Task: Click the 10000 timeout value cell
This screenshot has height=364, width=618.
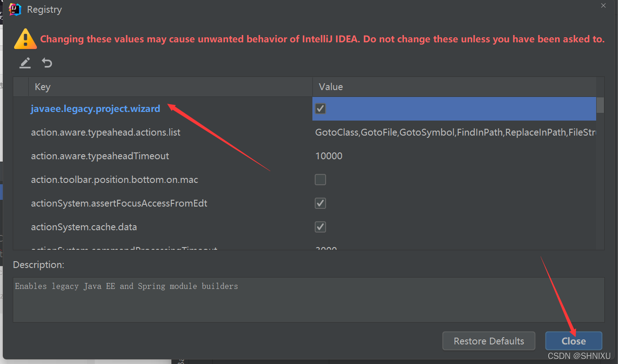Action: (x=454, y=156)
